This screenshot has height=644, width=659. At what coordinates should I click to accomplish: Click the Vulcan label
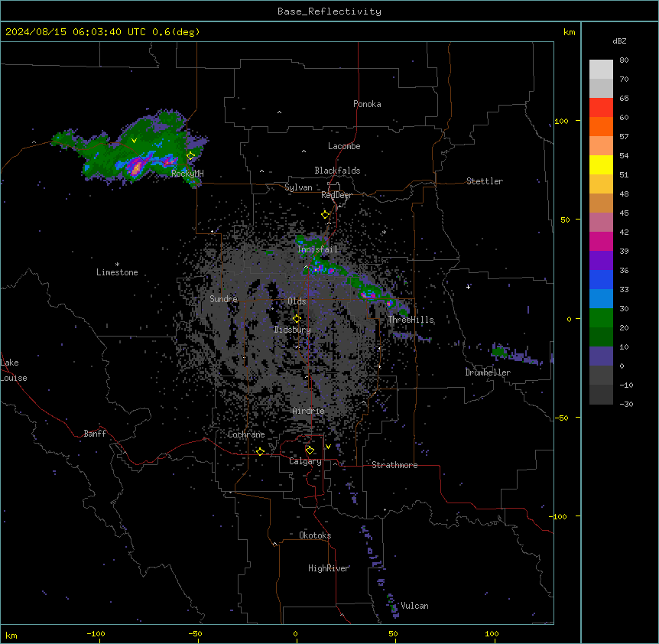point(414,606)
